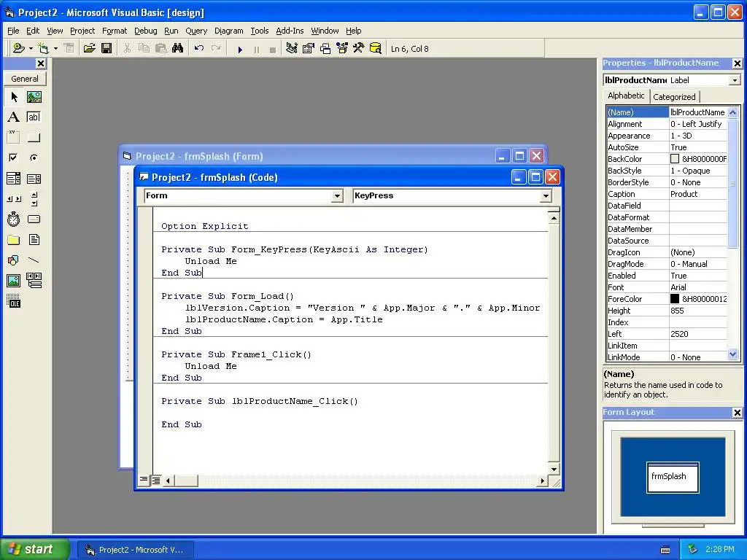The image size is (747, 560).
Task: Click the BackColor color swatch
Action: (x=675, y=158)
